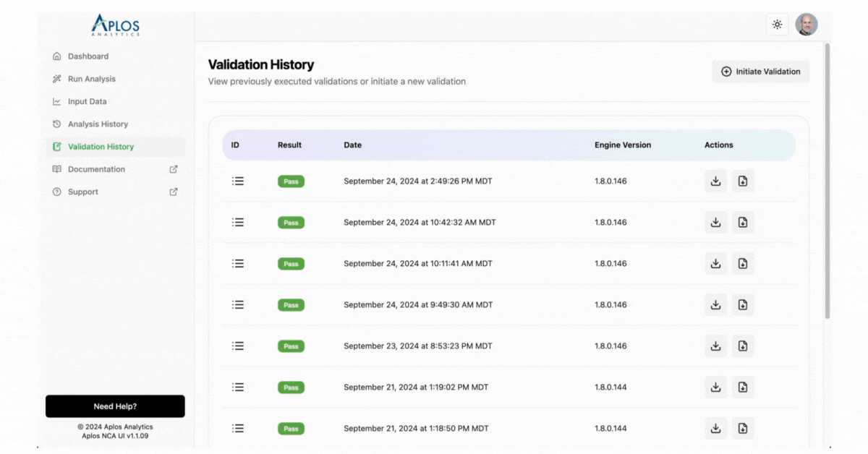Download report file for 9:49:30 AM validation
The image size is (868, 454).
pos(743,304)
